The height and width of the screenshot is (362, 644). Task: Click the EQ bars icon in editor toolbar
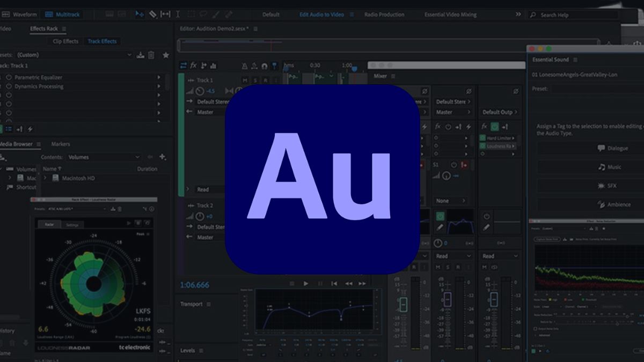(213, 65)
